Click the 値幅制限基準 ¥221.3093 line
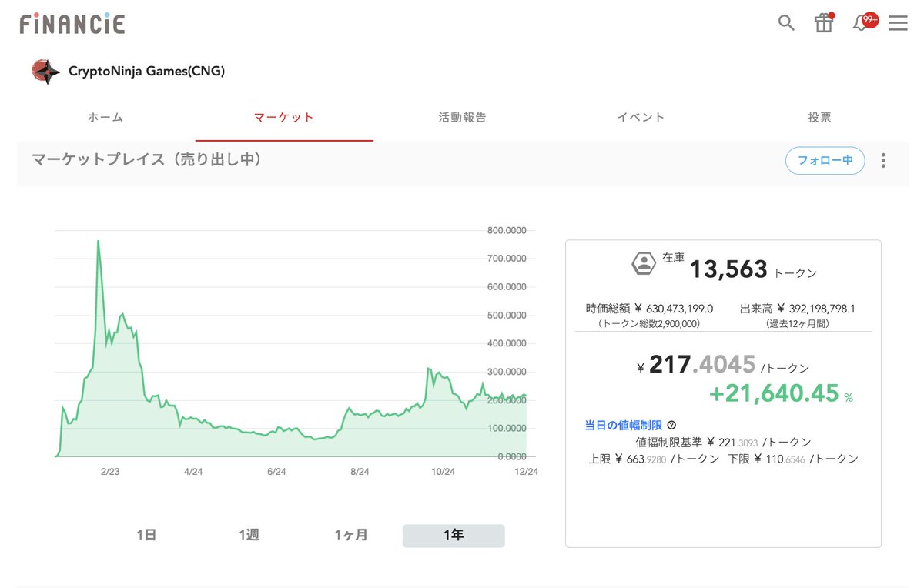 pyautogui.click(x=723, y=443)
